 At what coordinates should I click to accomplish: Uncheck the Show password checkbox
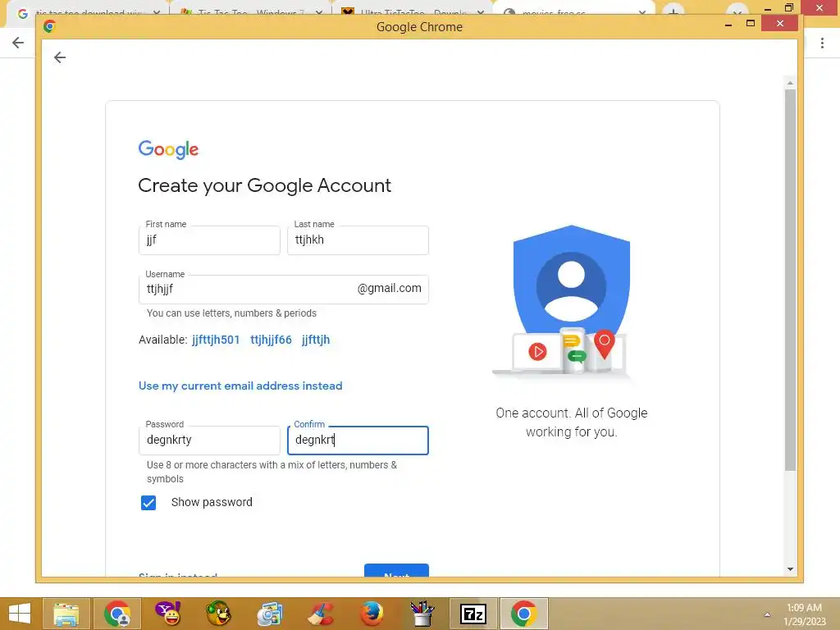(148, 503)
